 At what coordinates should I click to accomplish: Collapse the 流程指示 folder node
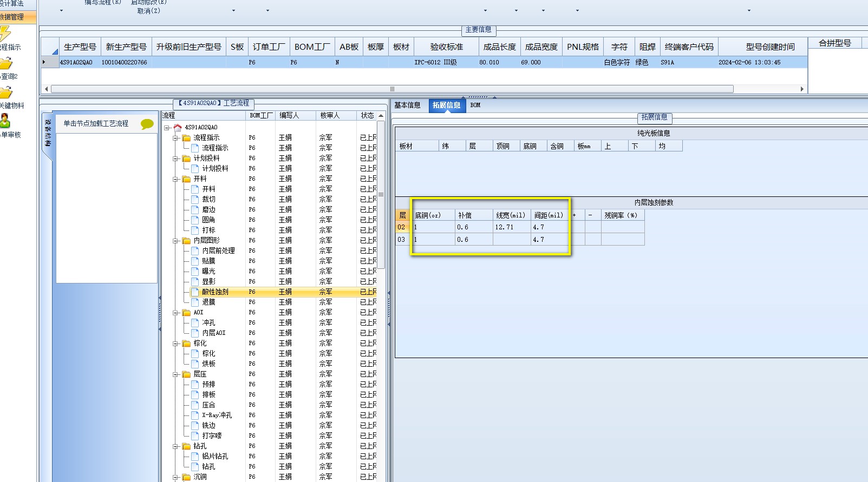pos(176,138)
